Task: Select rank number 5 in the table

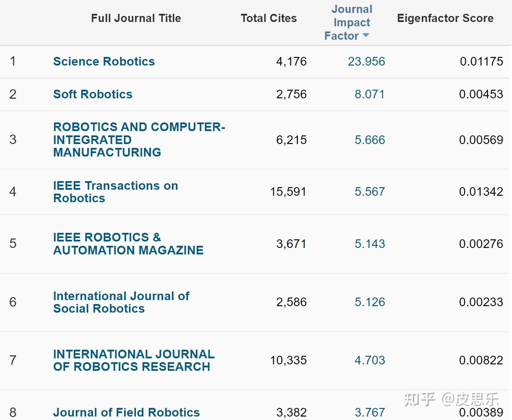Action: pos(13,243)
